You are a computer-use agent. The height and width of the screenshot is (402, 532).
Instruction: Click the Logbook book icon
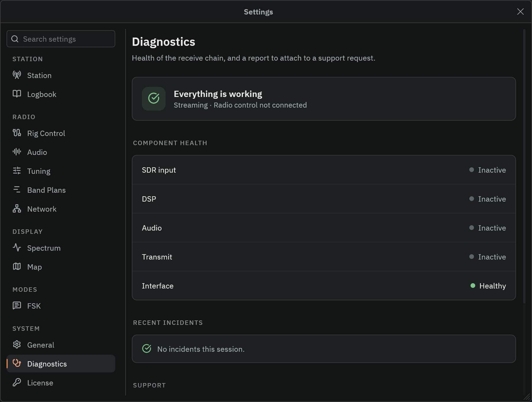point(17,94)
